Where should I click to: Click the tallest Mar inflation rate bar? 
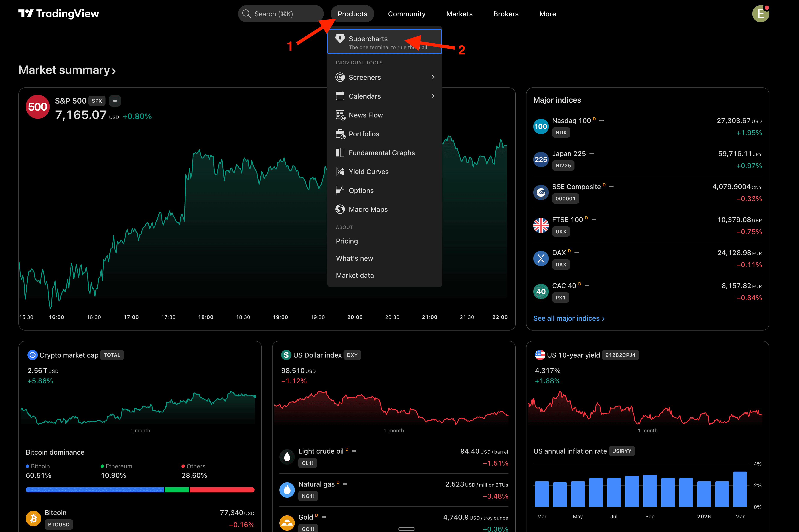740,489
